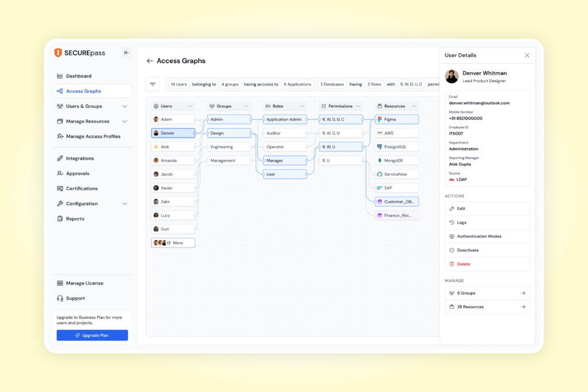The width and height of the screenshot is (588, 392).
Task: Select user Lucy node
Action: (173, 215)
